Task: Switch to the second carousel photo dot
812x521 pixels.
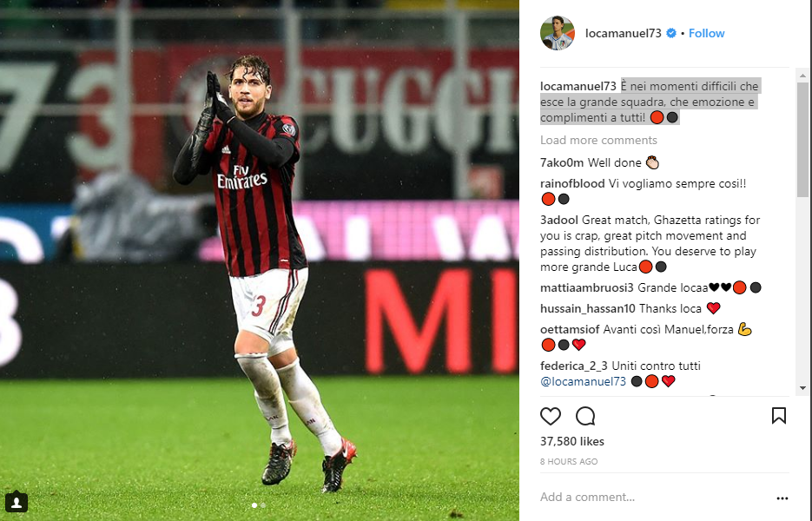Action: coord(263,505)
